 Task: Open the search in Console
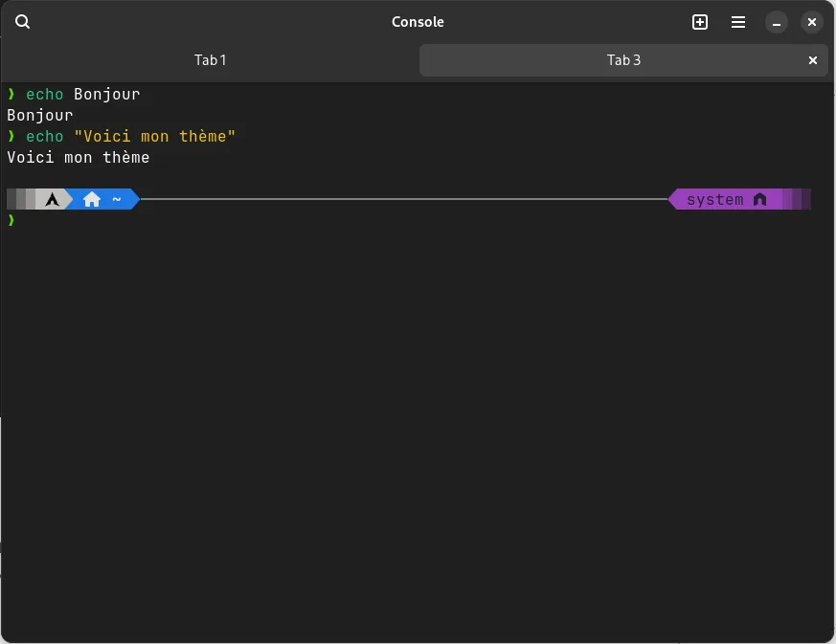click(x=22, y=22)
